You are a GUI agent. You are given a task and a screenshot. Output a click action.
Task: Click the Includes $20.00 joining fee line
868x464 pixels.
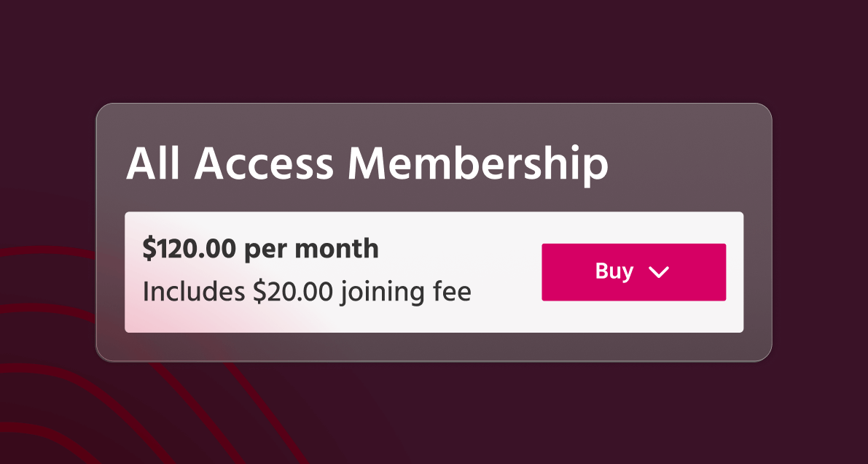tap(307, 291)
